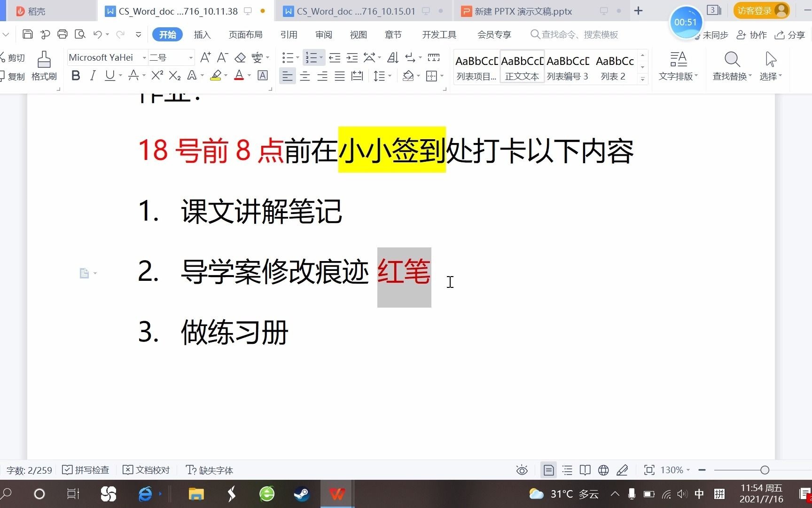Apply the 列表编号 3 style
The image size is (812, 508).
tap(568, 66)
